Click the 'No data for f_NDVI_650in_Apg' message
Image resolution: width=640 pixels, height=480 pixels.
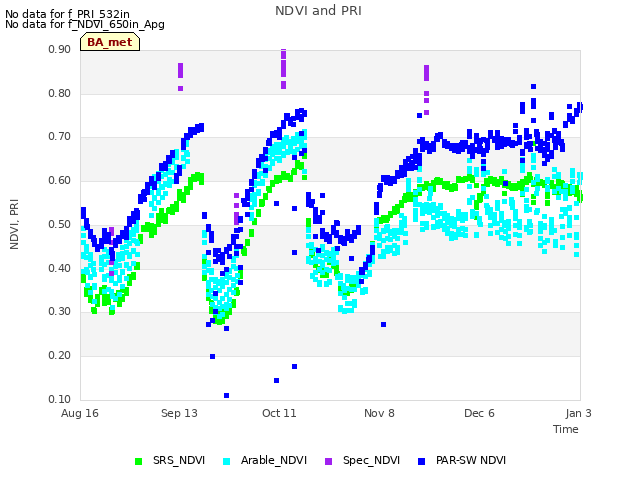pos(85,24)
